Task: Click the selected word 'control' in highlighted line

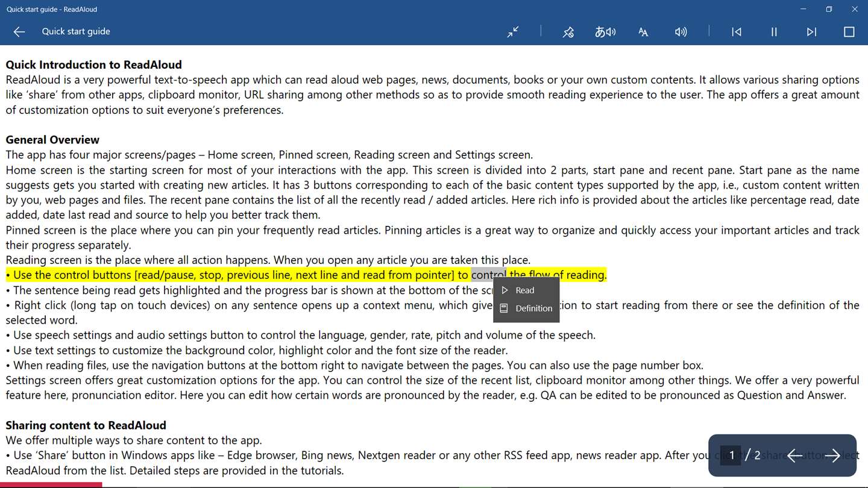Action: [x=489, y=275]
